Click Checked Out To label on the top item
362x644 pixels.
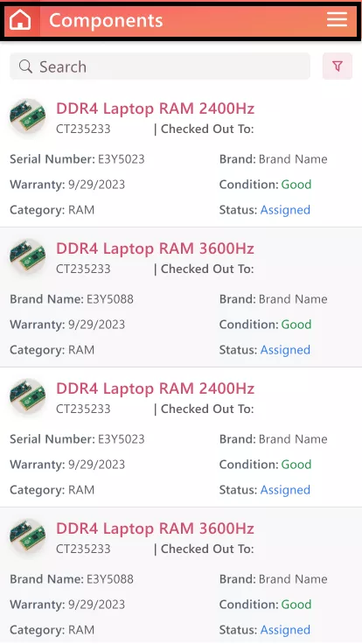[x=207, y=129]
